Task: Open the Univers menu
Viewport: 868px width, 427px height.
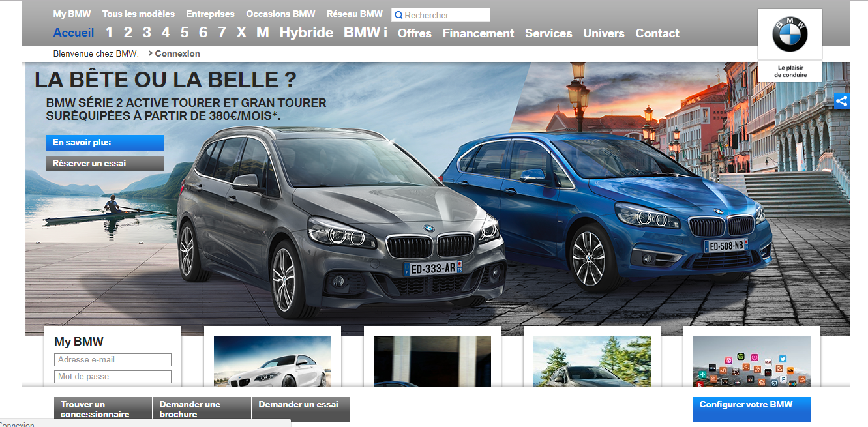Action: [x=604, y=33]
